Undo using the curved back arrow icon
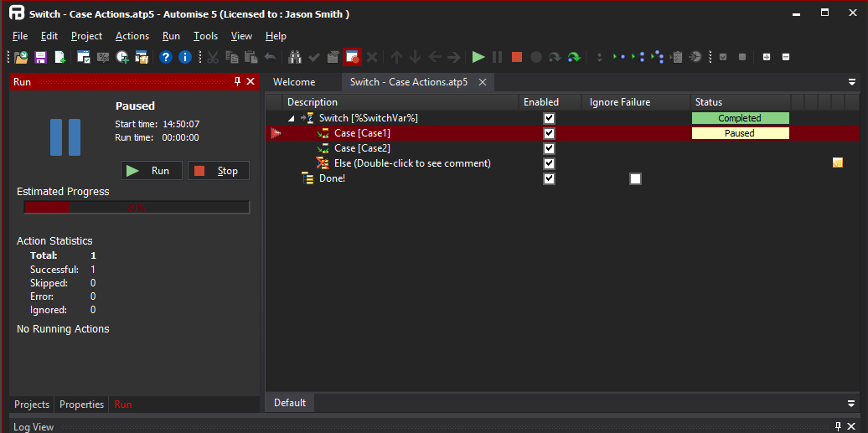The image size is (868, 433). pos(270,56)
